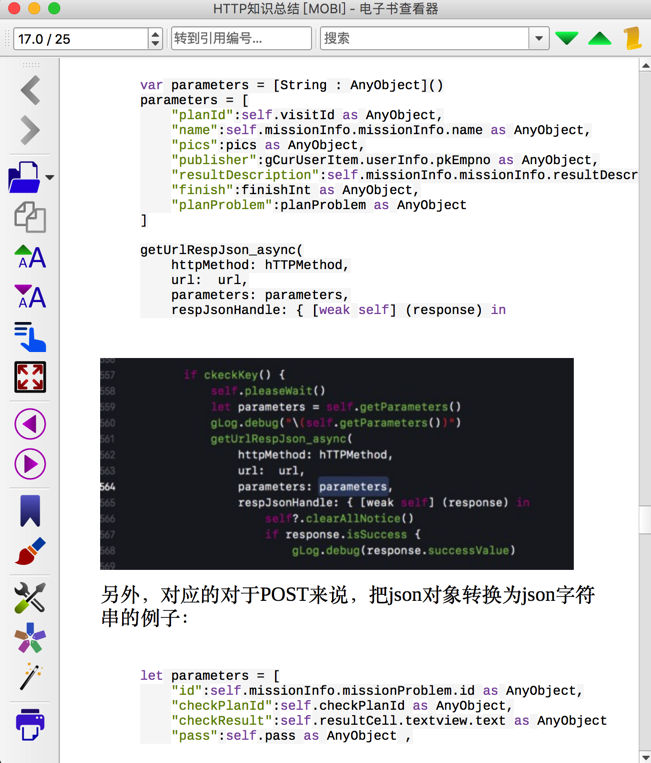
Task: Copy selected text with the copy icon
Action: 30,217
